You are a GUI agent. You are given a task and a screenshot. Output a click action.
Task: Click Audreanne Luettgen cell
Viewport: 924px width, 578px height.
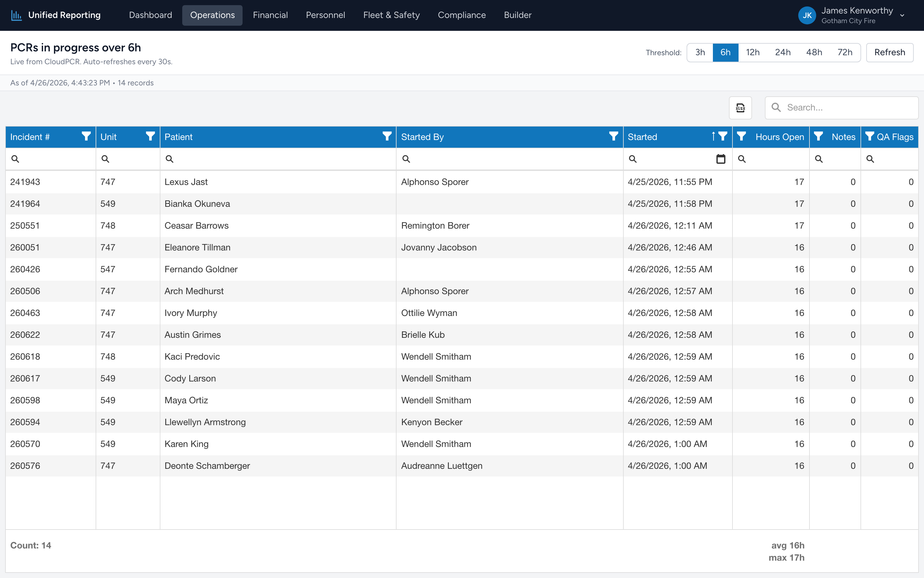tap(510, 466)
